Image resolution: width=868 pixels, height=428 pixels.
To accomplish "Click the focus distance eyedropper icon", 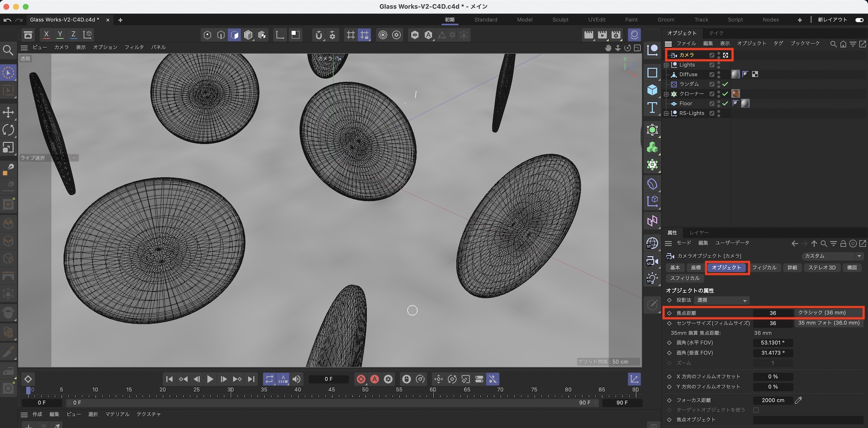I will [x=798, y=400].
